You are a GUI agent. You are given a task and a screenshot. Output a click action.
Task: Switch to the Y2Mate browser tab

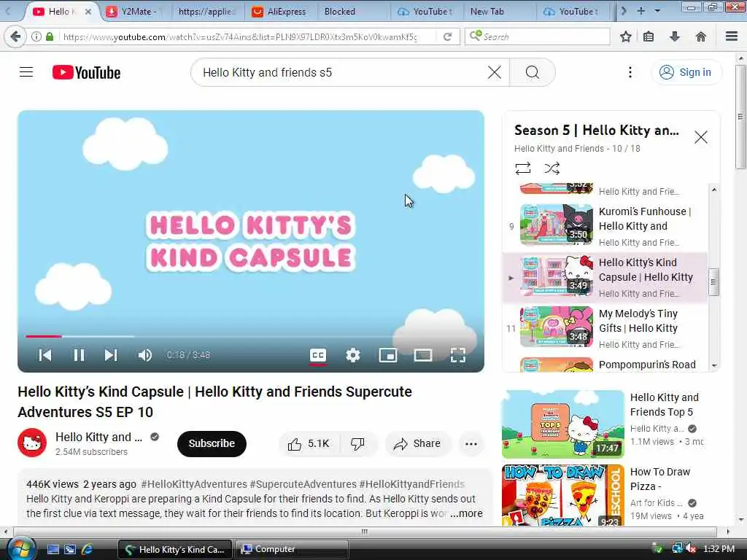pos(136,12)
